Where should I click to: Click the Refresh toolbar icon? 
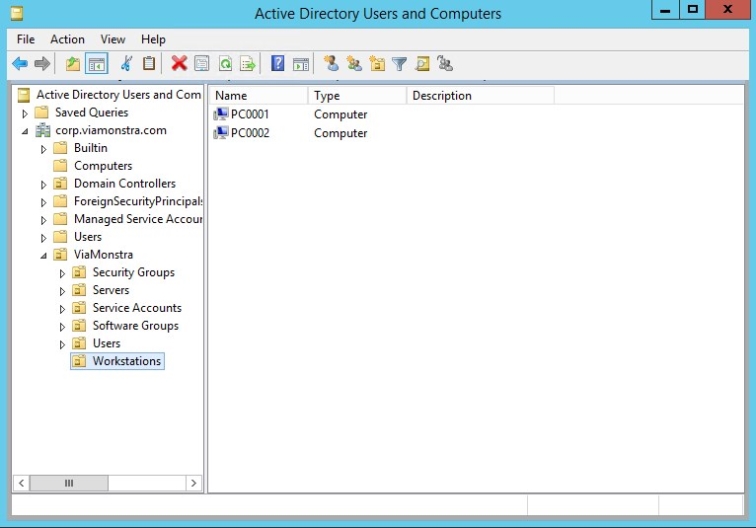[226, 64]
